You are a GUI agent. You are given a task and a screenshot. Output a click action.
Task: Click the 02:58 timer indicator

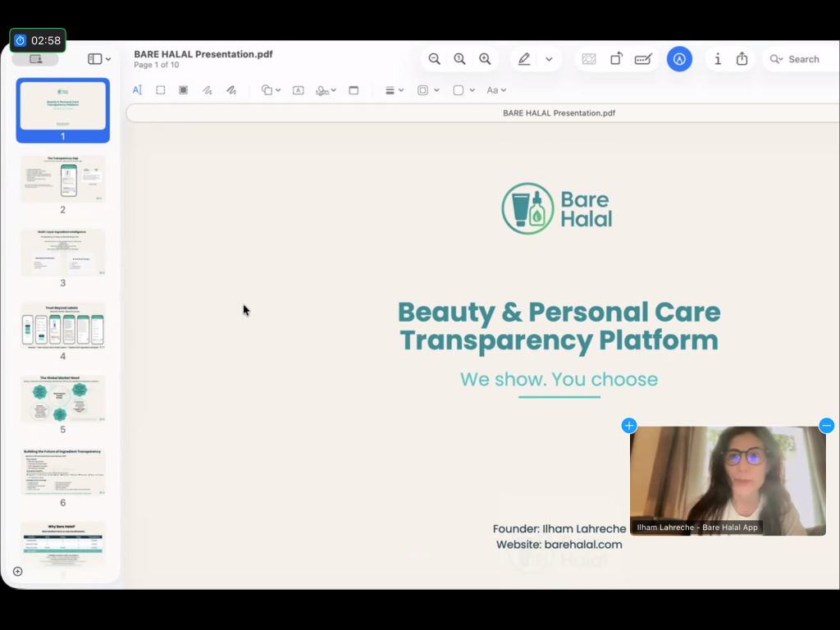[38, 40]
